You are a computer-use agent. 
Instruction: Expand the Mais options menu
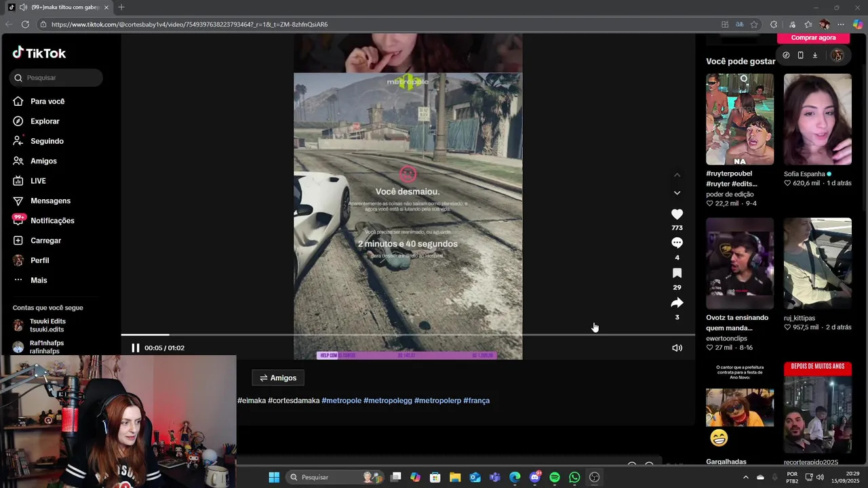pyautogui.click(x=30, y=280)
